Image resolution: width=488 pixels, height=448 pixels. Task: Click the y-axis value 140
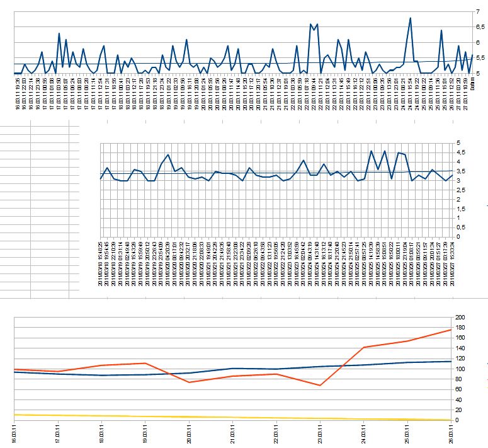click(x=460, y=348)
